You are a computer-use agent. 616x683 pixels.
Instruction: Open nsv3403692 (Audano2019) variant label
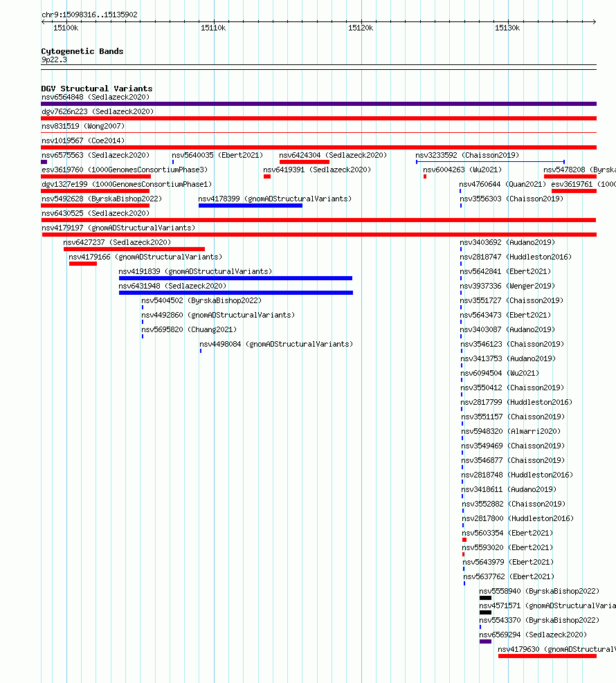(507, 242)
